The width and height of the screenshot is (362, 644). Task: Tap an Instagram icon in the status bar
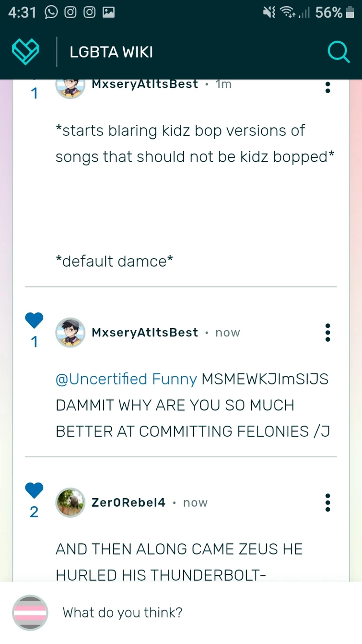click(70, 12)
